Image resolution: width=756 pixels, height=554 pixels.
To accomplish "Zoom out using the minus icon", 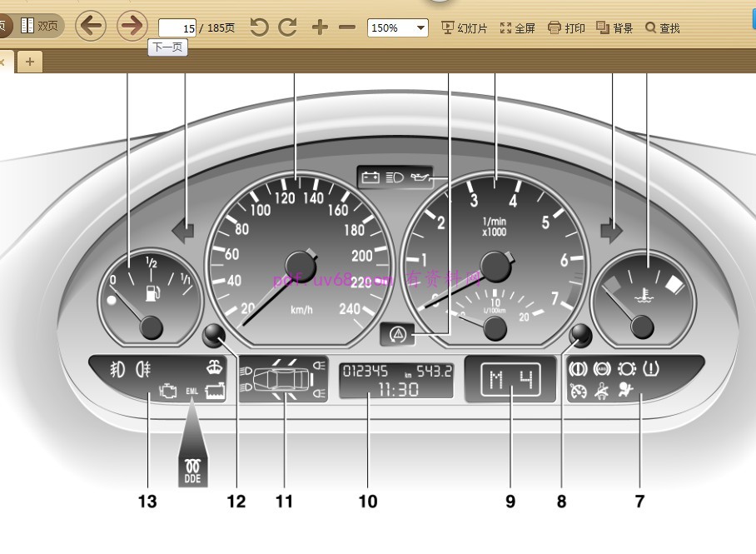I will (x=347, y=27).
